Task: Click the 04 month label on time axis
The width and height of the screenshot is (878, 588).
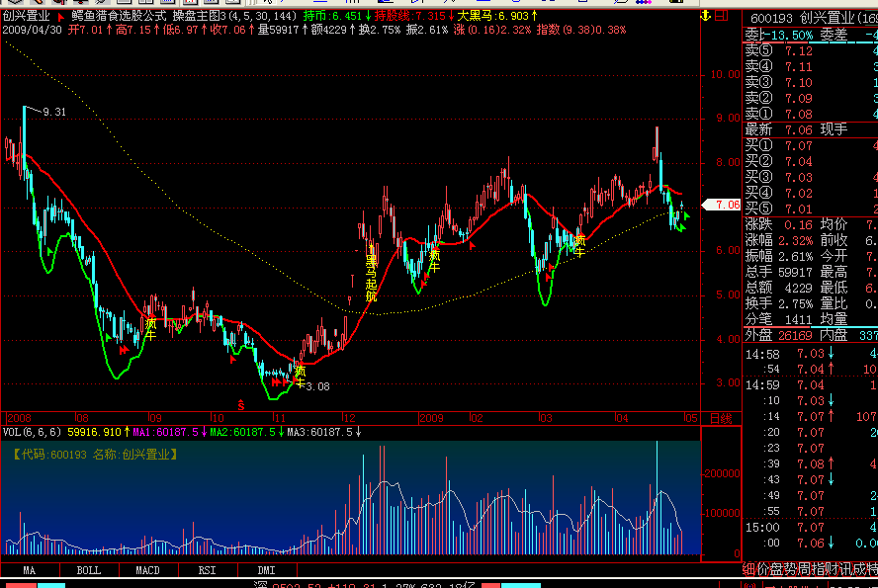Action: pyautogui.click(x=622, y=418)
